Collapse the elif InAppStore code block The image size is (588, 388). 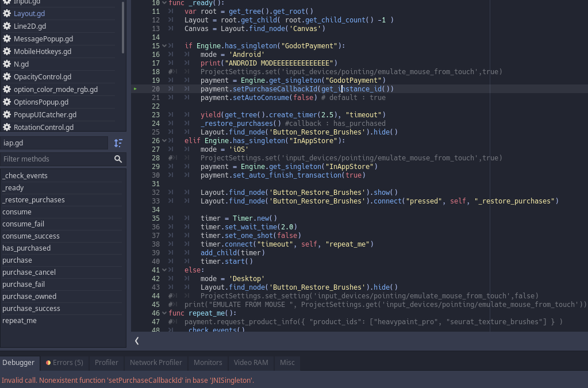pos(164,140)
